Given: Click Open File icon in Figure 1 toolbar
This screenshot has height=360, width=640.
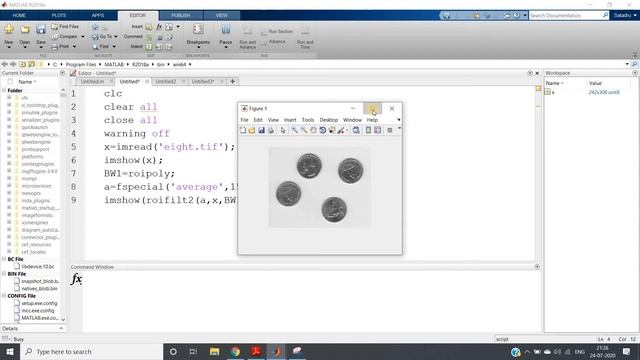Looking at the screenshot, I should point(252,130).
